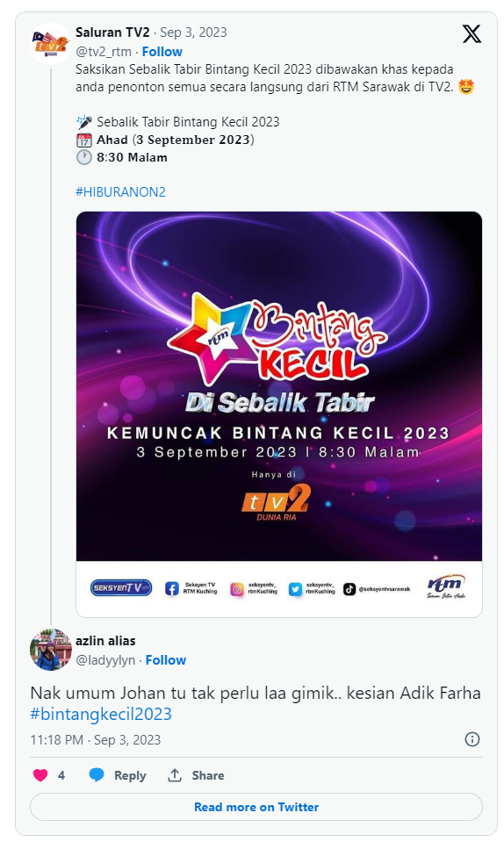Open tweet info circle icon
Viewport: 504px width, 849px height.
[472, 739]
